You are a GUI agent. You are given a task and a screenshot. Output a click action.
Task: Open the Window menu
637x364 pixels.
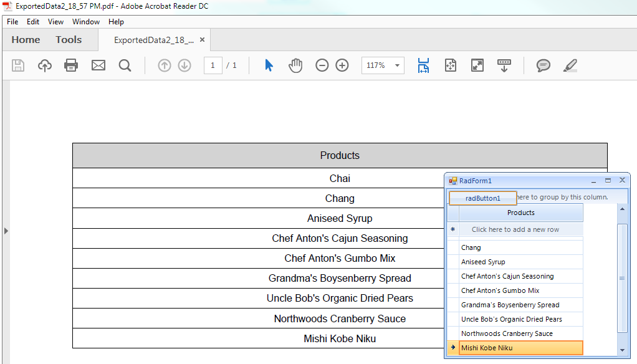click(x=86, y=22)
